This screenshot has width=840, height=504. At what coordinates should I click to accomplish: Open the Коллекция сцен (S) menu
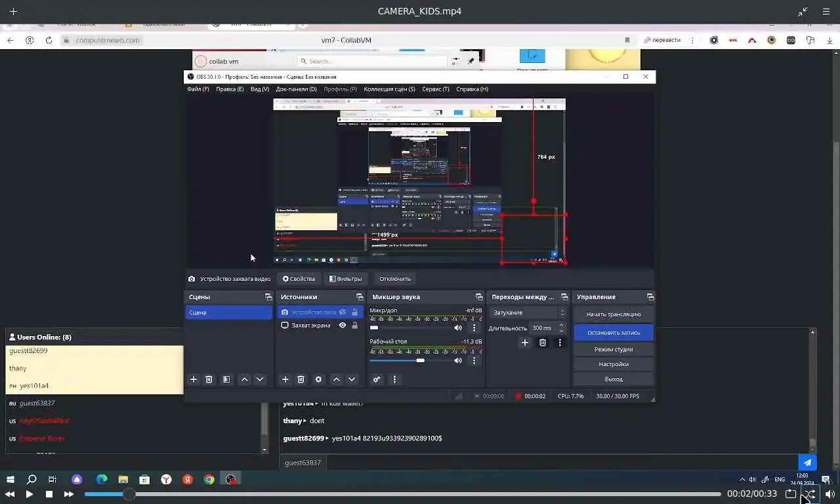click(389, 89)
